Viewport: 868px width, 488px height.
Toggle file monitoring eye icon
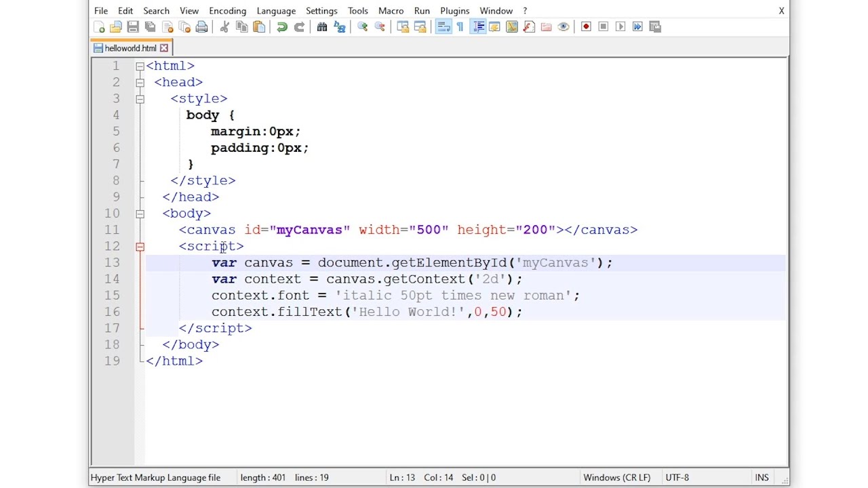[564, 26]
